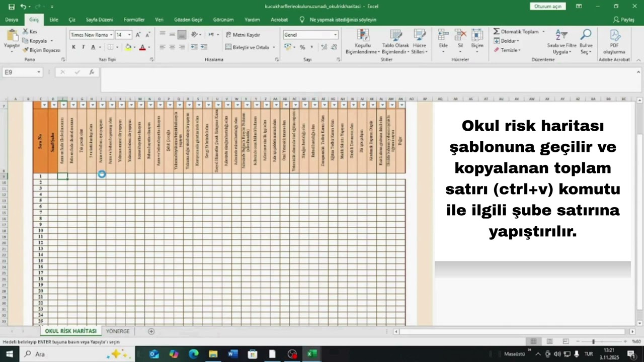Increase decimal places icon
This screenshot has width=644, height=362.
tap(325, 47)
